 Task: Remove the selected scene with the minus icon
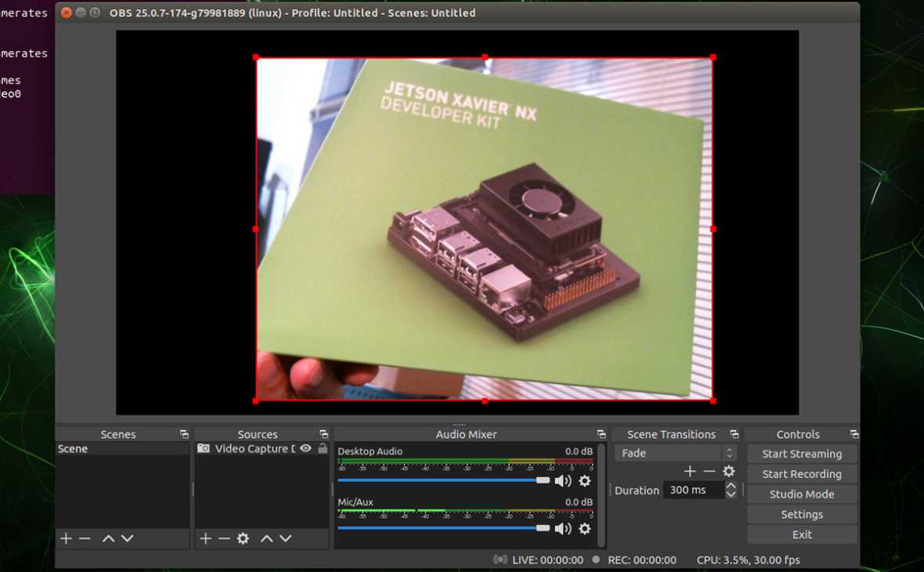click(85, 538)
